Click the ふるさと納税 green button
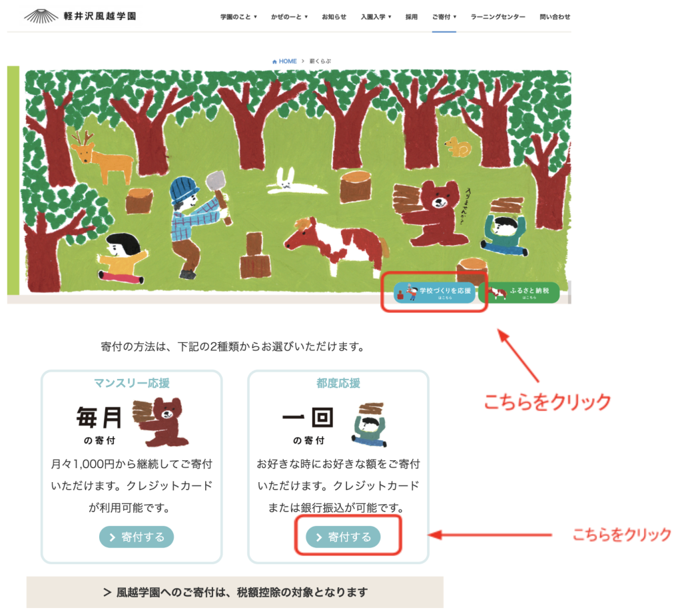The image size is (682, 616). (x=519, y=292)
